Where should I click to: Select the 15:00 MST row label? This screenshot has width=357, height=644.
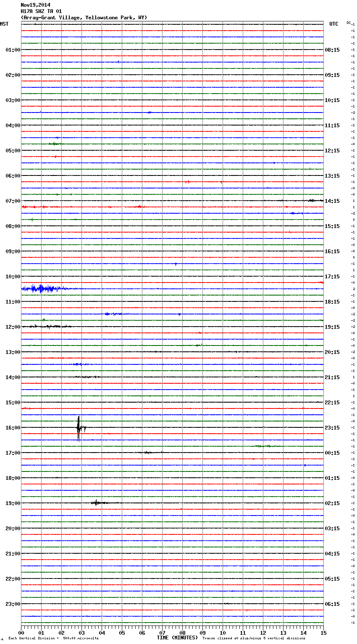click(x=13, y=403)
